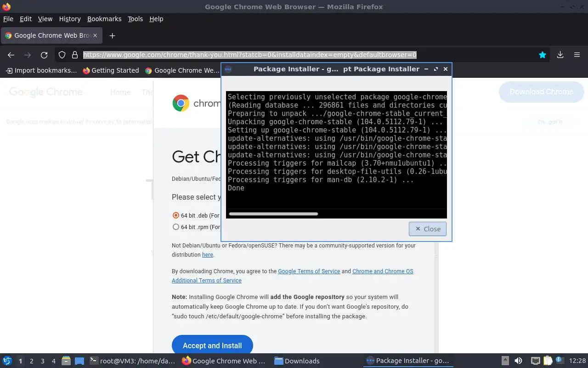The width and height of the screenshot is (588, 368).
Task: Switch to the root@VM3 terminal task
Action: pyautogui.click(x=132, y=361)
